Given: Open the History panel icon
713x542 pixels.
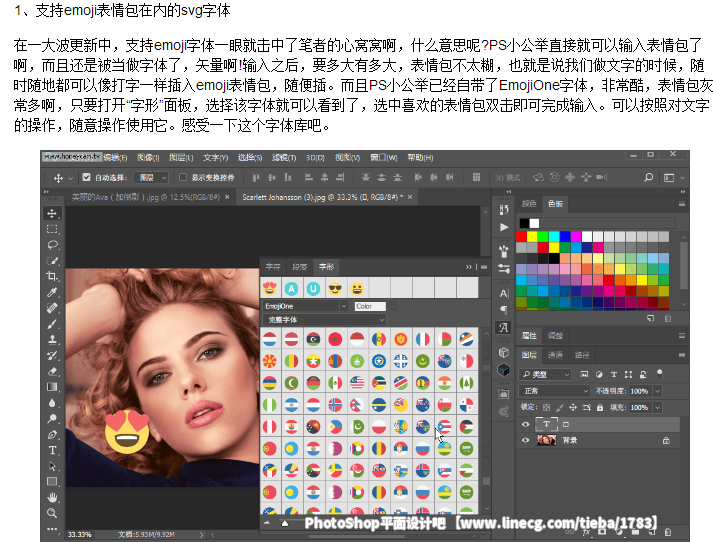Looking at the screenshot, I should coord(503,210).
